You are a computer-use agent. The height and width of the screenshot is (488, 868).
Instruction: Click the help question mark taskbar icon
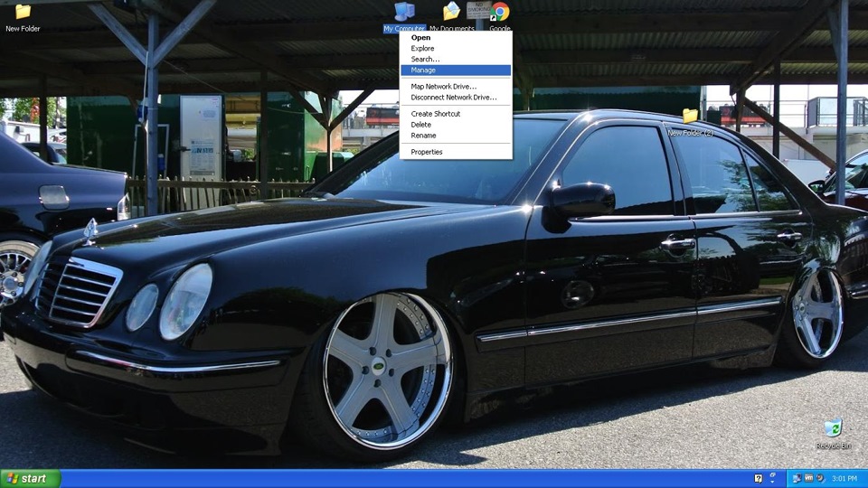(x=759, y=478)
